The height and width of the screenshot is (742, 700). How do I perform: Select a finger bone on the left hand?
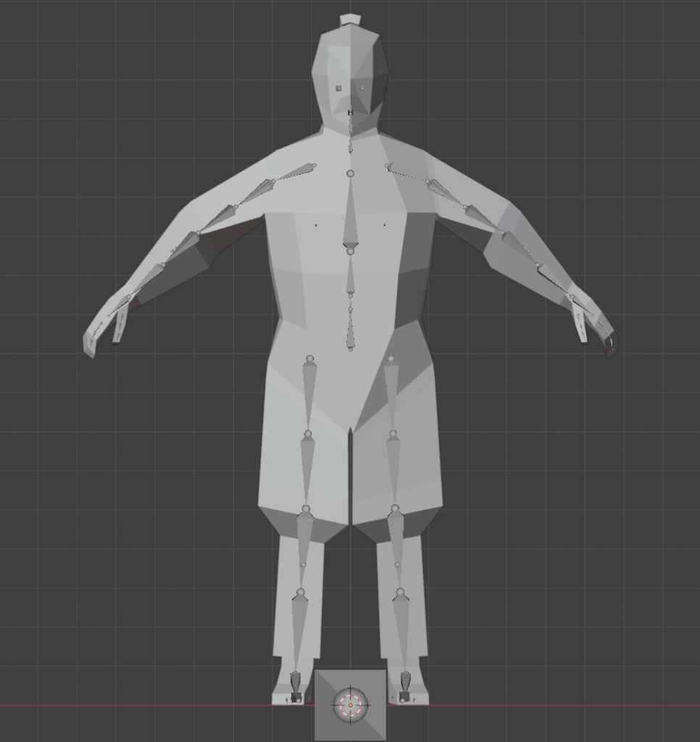coord(98,326)
